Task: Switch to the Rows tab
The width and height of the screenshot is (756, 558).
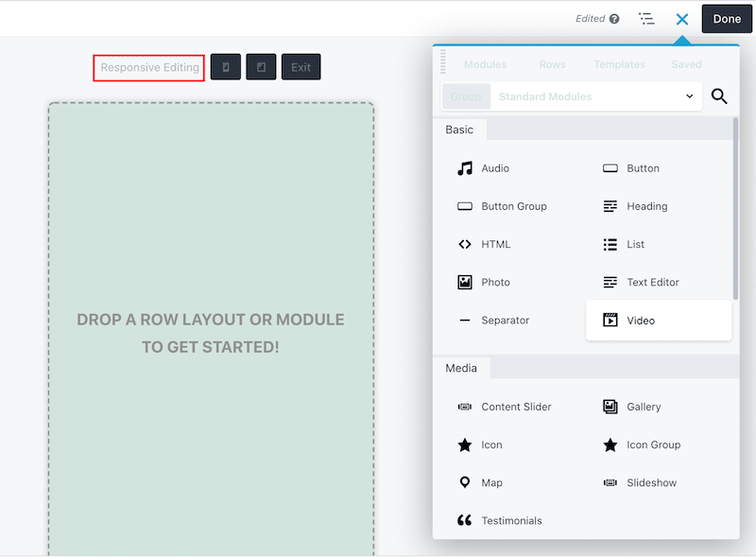Action: pyautogui.click(x=553, y=64)
